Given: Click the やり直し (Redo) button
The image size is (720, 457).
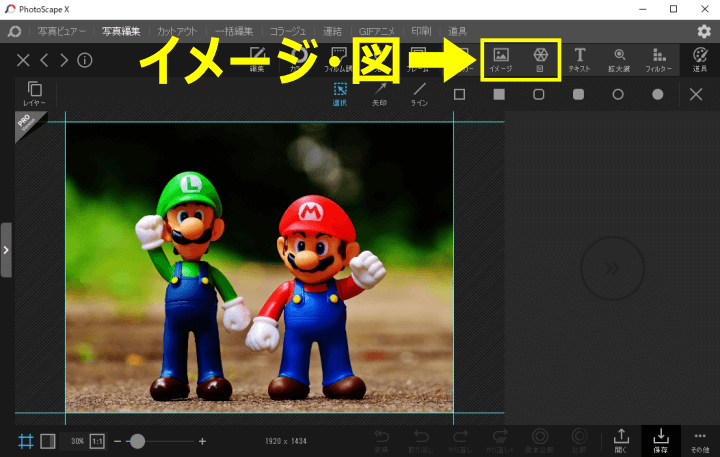Looking at the screenshot, I should point(460,441).
